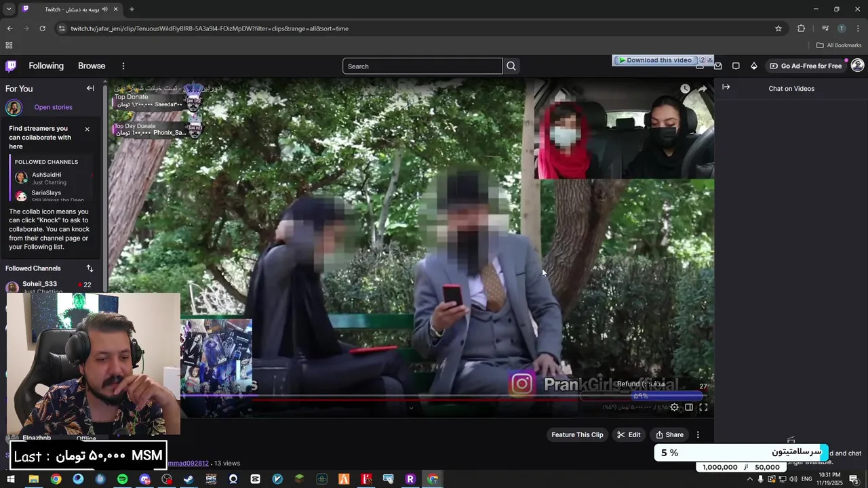The height and width of the screenshot is (488, 868).
Task: Click the clip creator username link
Action: point(188,464)
